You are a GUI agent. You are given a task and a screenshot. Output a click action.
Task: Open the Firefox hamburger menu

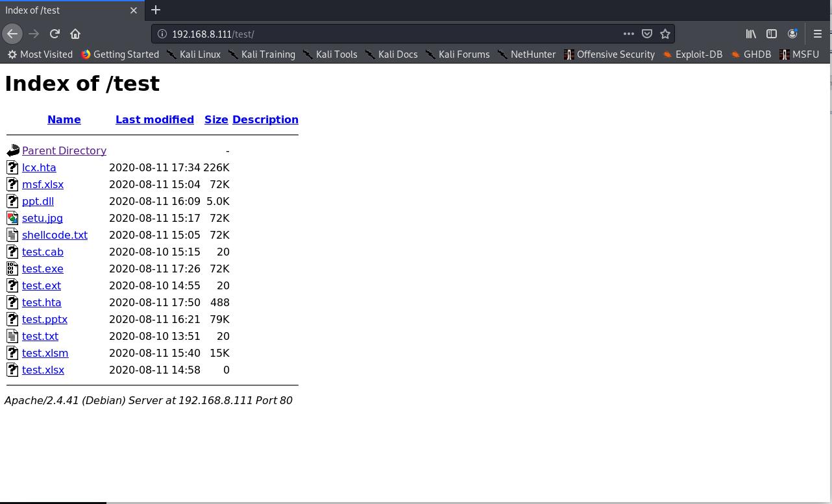(x=818, y=34)
